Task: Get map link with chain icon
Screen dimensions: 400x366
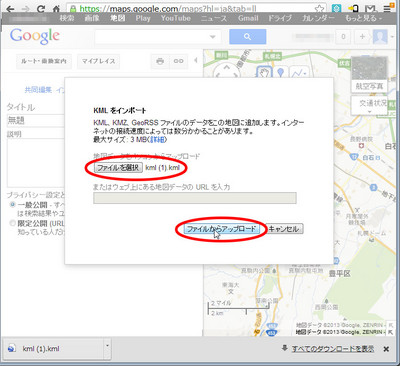Action: point(178,61)
